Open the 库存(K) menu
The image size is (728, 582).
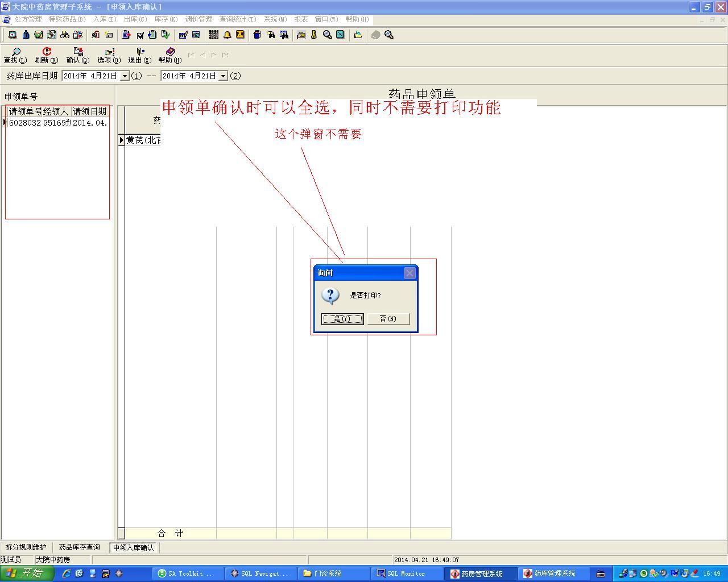click(166, 19)
